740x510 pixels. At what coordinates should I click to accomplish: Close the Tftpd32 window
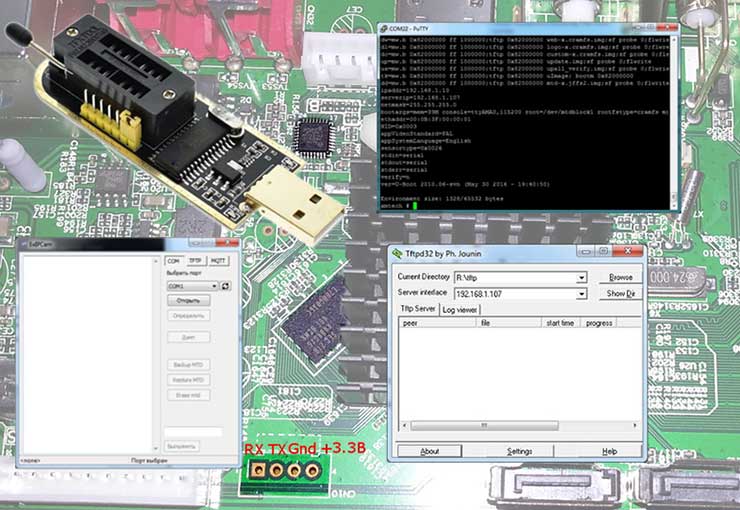tap(628, 251)
